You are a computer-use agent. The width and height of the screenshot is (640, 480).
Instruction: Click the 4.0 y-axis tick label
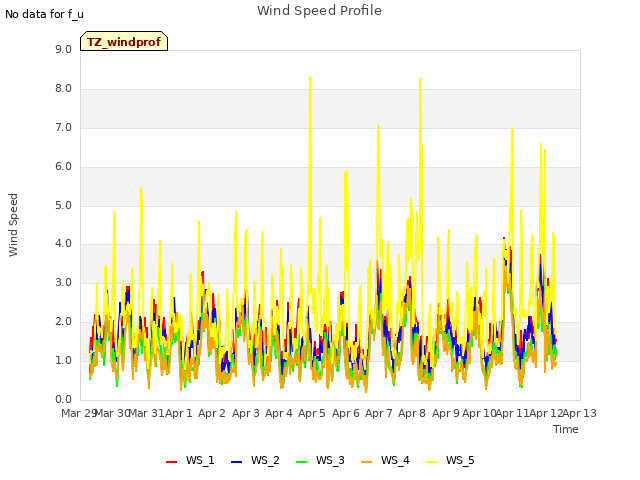click(63, 244)
